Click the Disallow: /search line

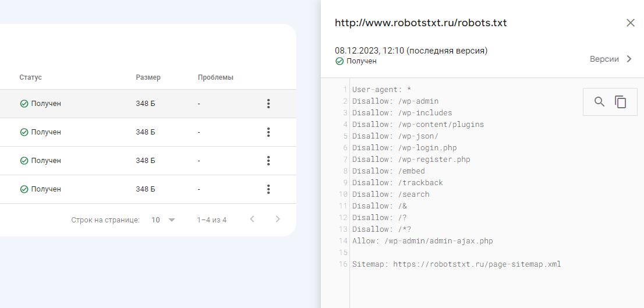click(x=391, y=194)
